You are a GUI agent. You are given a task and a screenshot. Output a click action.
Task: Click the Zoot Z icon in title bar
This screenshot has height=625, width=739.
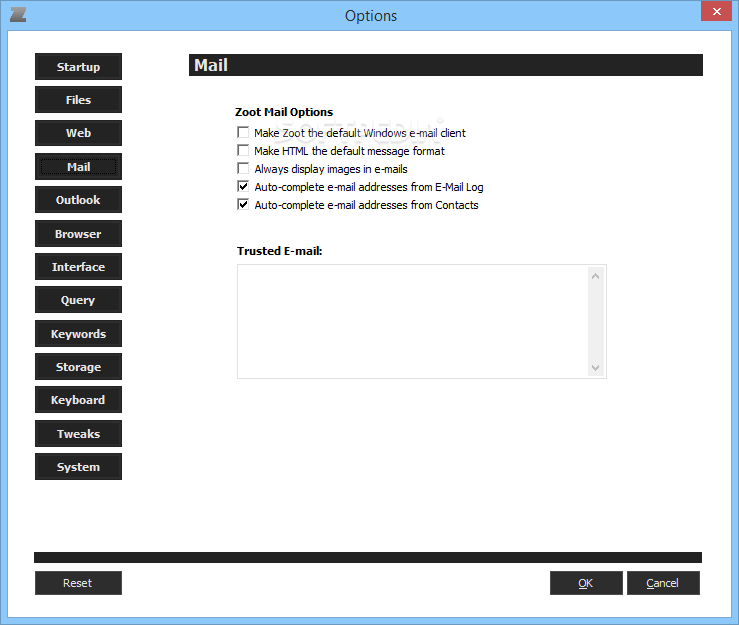click(18, 15)
